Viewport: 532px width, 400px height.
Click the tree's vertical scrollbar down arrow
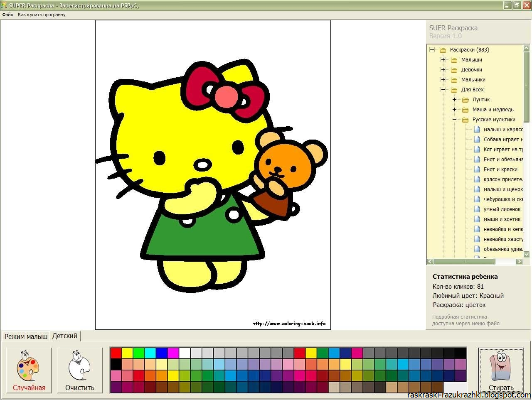527,253
